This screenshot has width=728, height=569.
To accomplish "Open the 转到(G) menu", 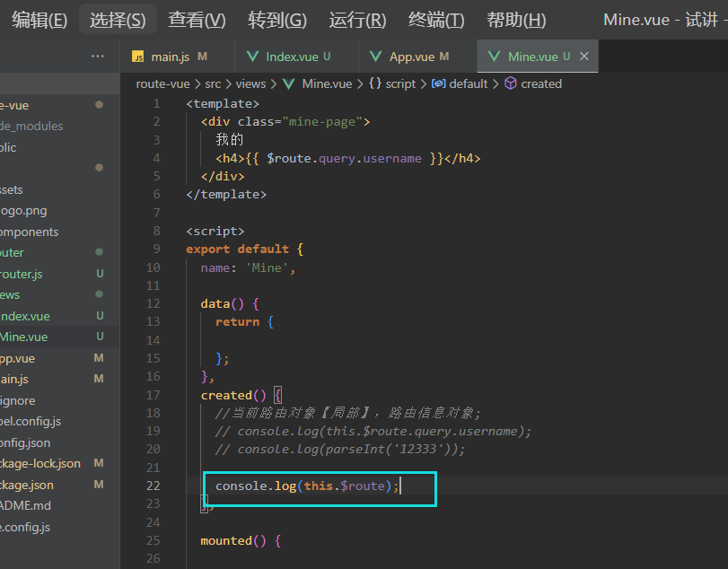I will (x=277, y=20).
